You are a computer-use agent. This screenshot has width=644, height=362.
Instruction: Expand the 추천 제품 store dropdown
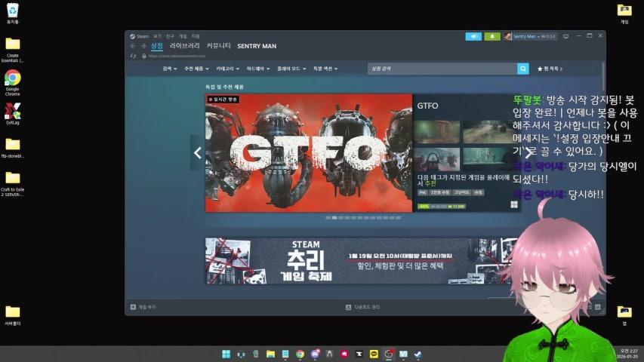(196, 69)
